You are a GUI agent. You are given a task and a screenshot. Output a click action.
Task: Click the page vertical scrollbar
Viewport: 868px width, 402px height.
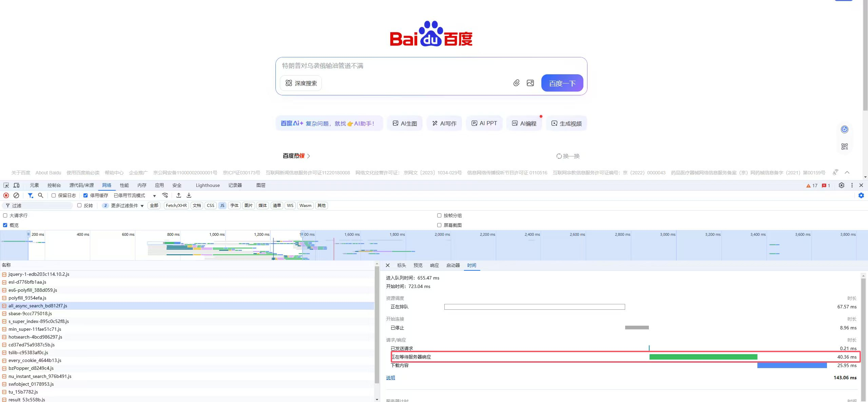[x=865, y=55]
